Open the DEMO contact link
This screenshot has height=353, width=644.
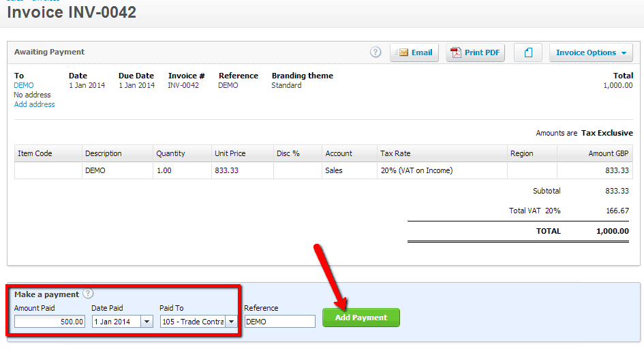24,85
